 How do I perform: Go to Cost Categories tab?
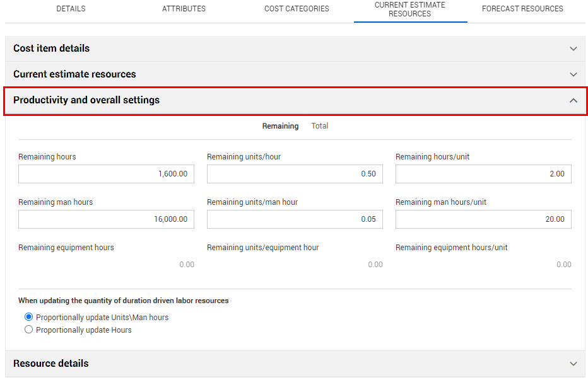(x=297, y=9)
